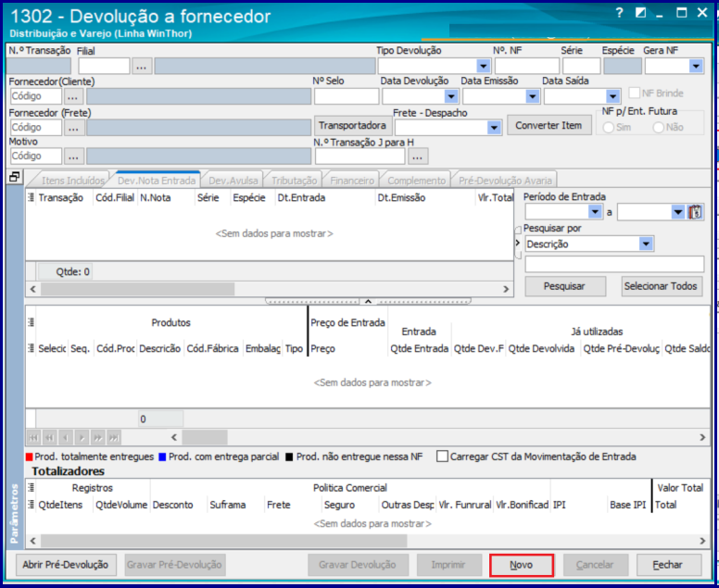Click the Parâmetros vertical side panel
Image resolution: width=719 pixels, height=588 pixels.
tap(15, 367)
